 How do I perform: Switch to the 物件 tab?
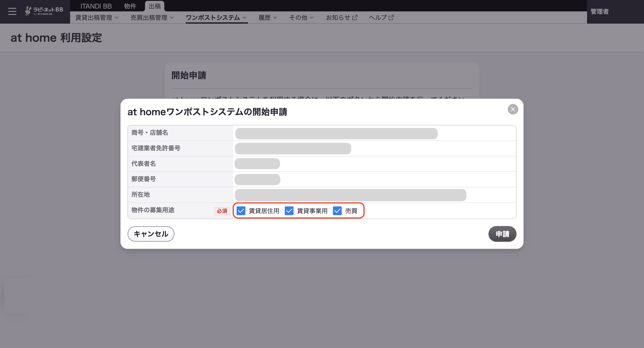[x=130, y=6]
